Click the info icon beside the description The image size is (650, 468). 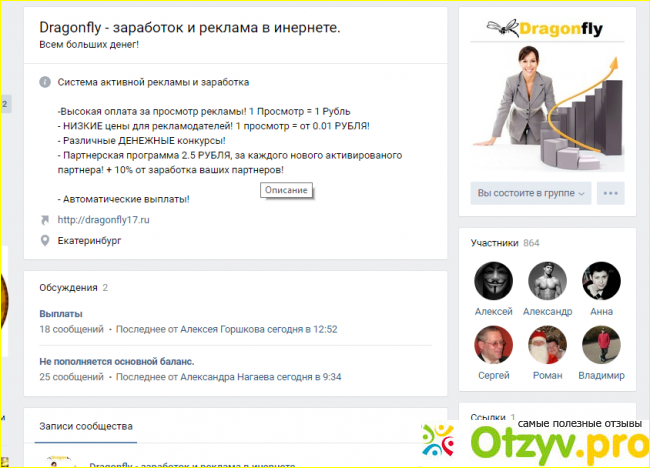tap(45, 82)
